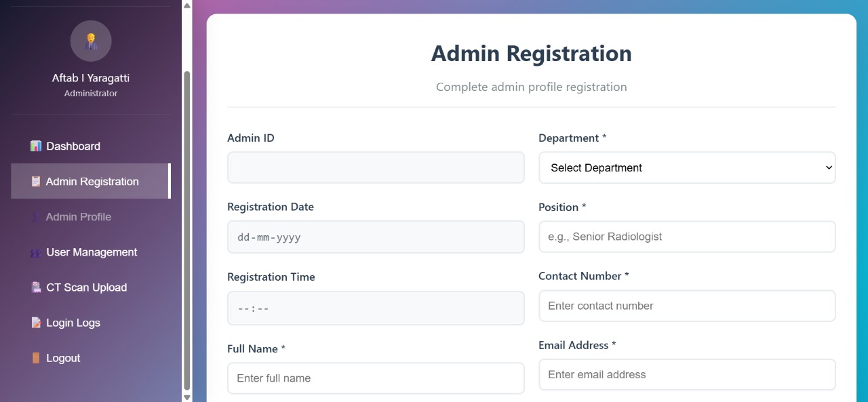The height and width of the screenshot is (402, 868).
Task: Click the User Management people icon
Action: click(36, 252)
